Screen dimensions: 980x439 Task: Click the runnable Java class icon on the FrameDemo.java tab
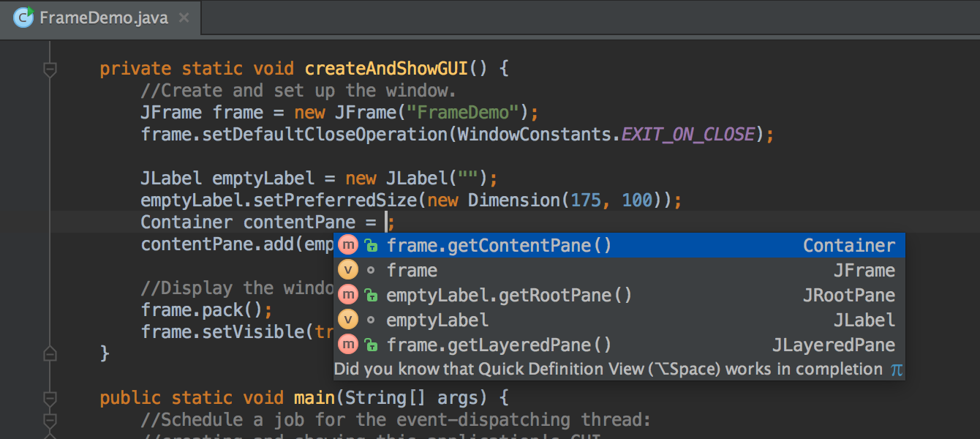pos(23,19)
